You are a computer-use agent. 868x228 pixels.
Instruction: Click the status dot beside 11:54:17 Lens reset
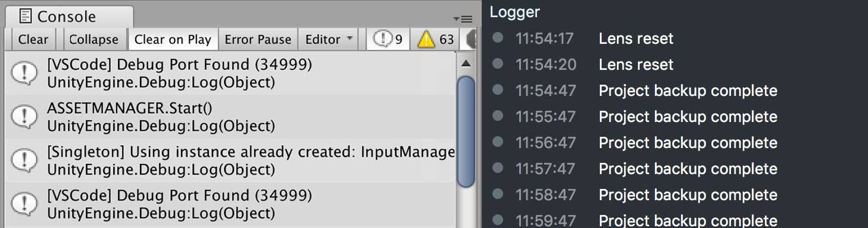pos(498,38)
